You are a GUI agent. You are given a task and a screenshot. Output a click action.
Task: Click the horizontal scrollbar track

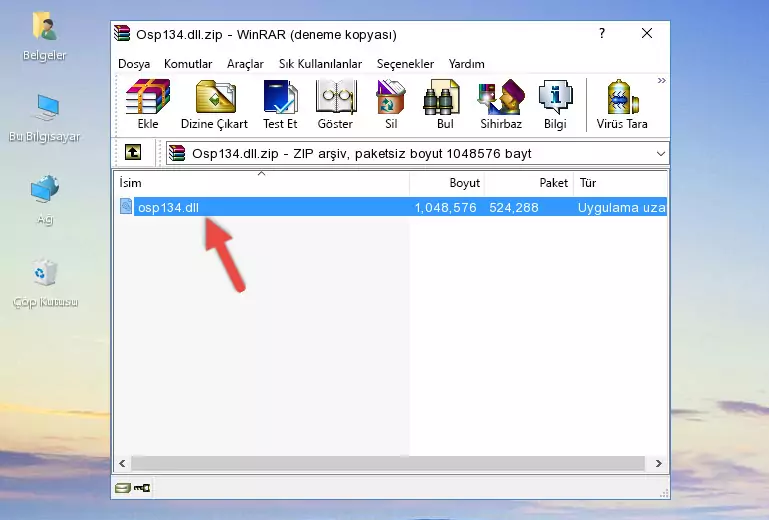pyautogui.click(x=388, y=463)
